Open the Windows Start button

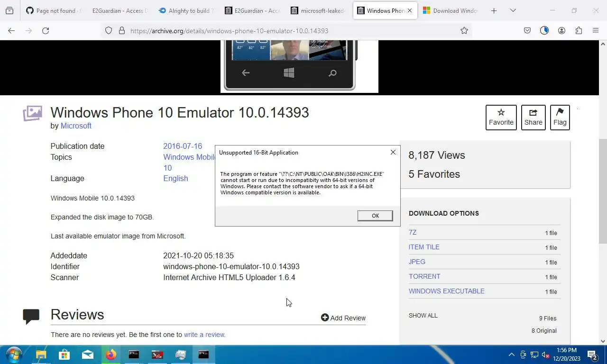tap(14, 355)
